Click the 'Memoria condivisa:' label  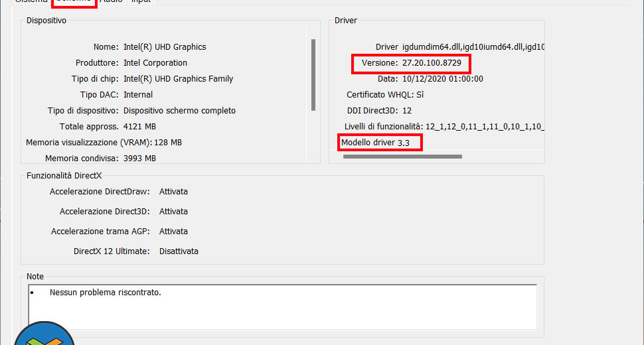tap(82, 159)
